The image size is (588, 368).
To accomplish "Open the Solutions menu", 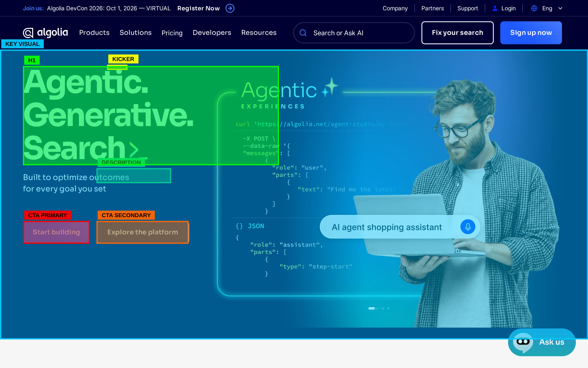I will (x=136, y=33).
